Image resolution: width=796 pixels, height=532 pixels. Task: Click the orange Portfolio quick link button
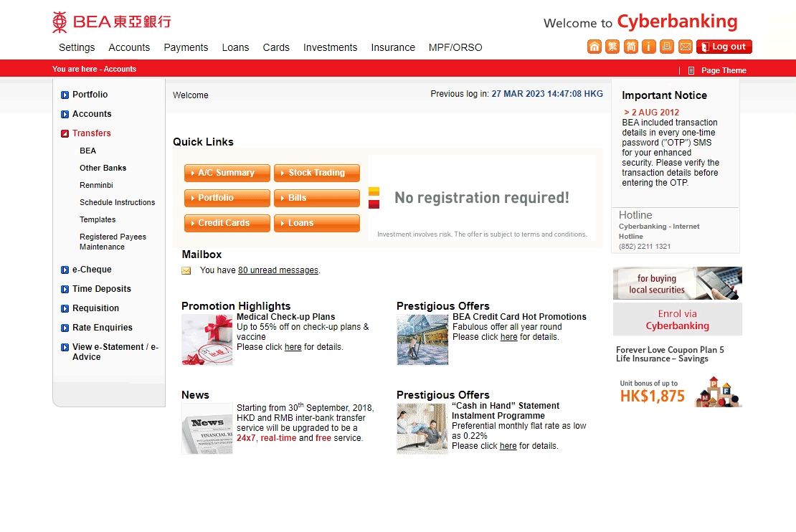point(227,198)
